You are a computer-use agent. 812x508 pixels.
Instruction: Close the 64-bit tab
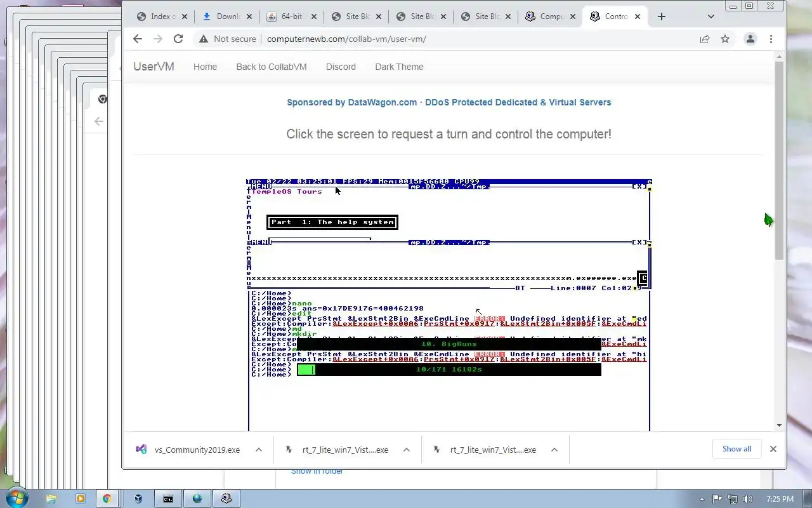pos(314,17)
